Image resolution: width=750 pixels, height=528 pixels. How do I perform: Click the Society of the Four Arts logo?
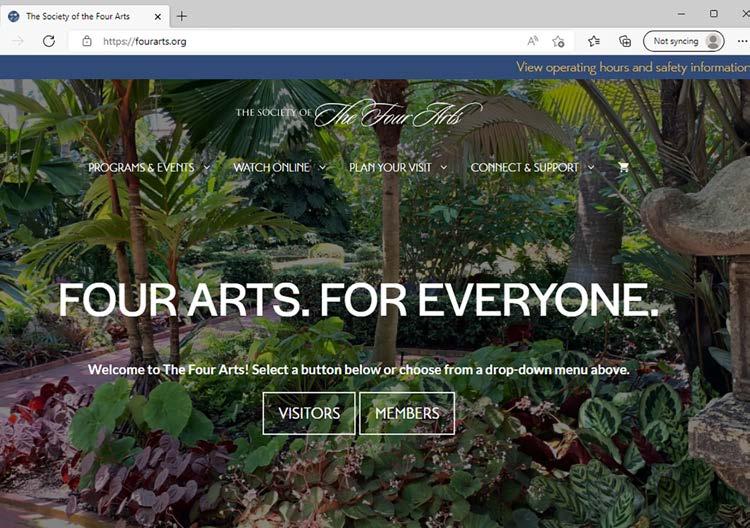pos(359,113)
